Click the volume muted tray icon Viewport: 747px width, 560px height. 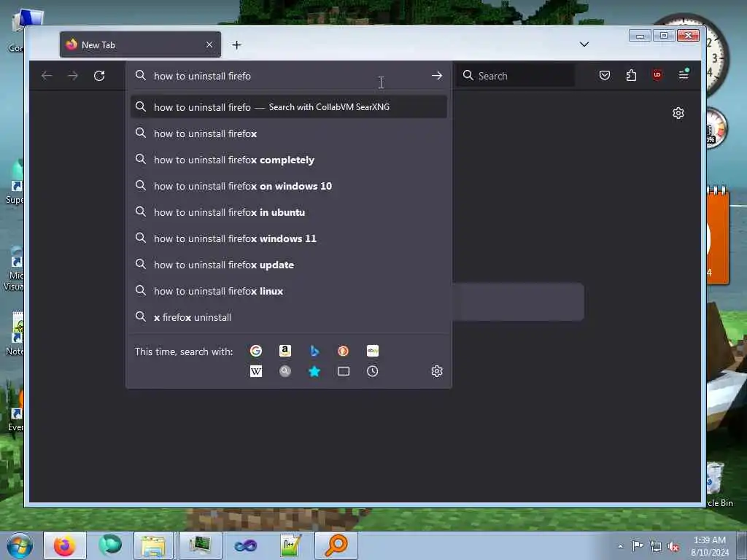coord(673,547)
